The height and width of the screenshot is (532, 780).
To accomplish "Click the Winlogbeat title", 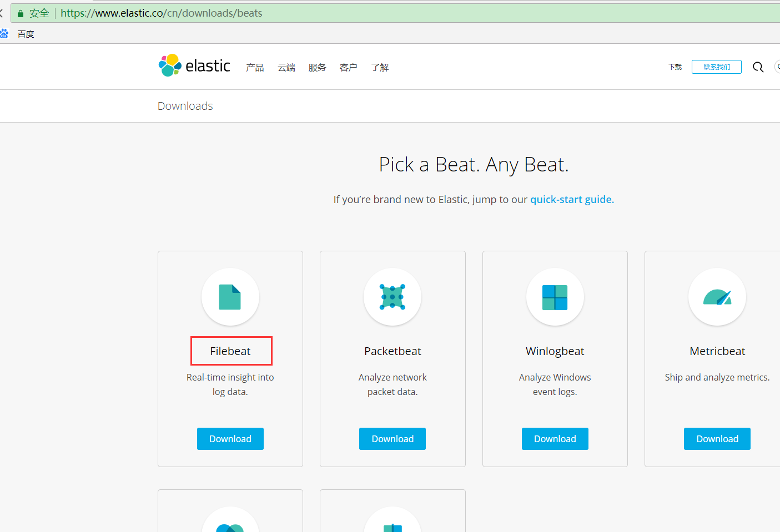I will pos(555,351).
